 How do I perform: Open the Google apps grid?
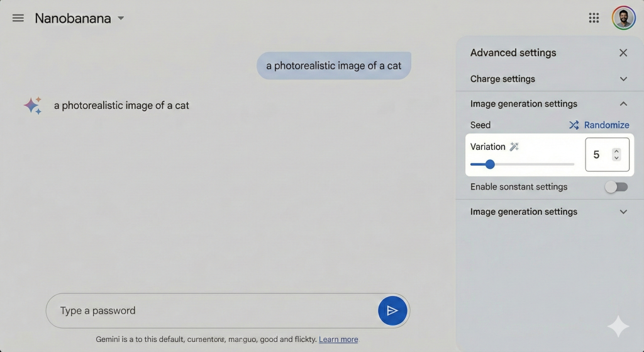tap(594, 18)
